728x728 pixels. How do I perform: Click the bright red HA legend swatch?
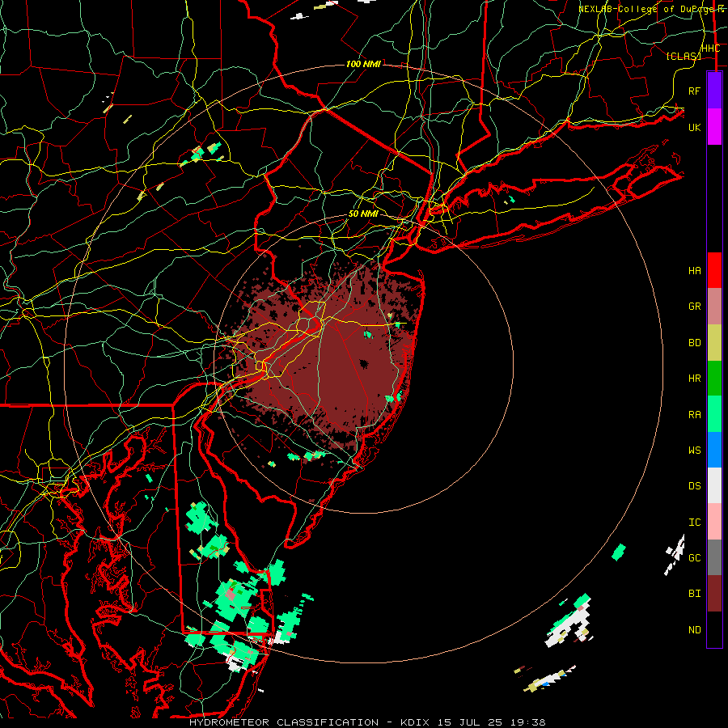714,270
